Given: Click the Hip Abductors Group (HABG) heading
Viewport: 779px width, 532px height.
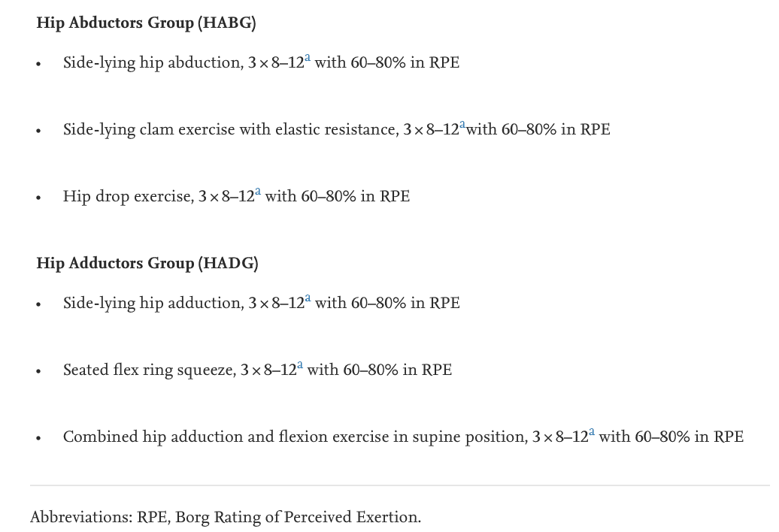Looking at the screenshot, I should tap(146, 23).
